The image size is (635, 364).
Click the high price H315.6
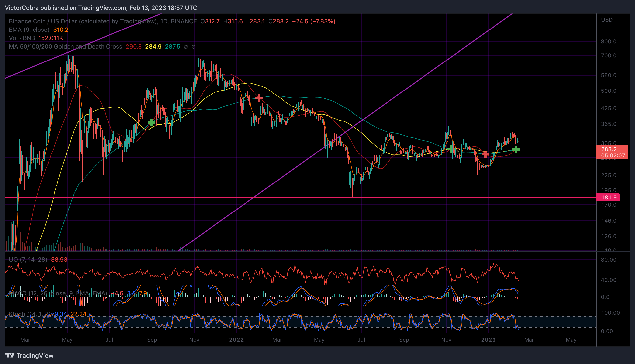(x=233, y=21)
